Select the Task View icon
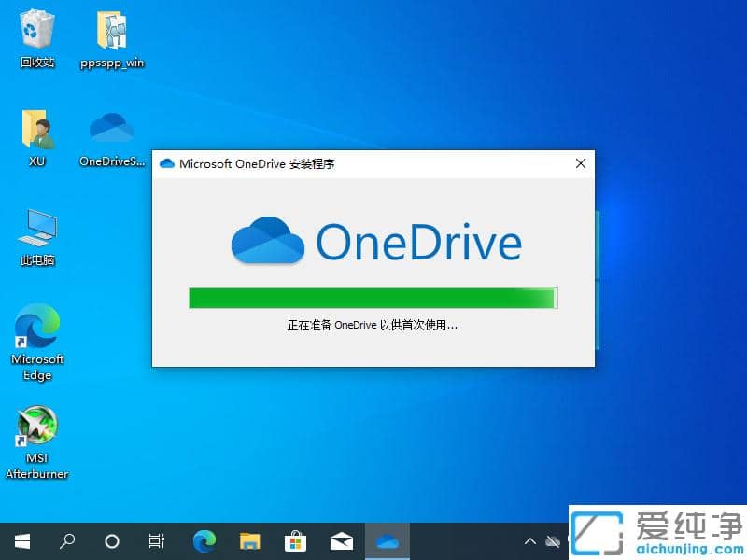The image size is (747, 560). [156, 540]
